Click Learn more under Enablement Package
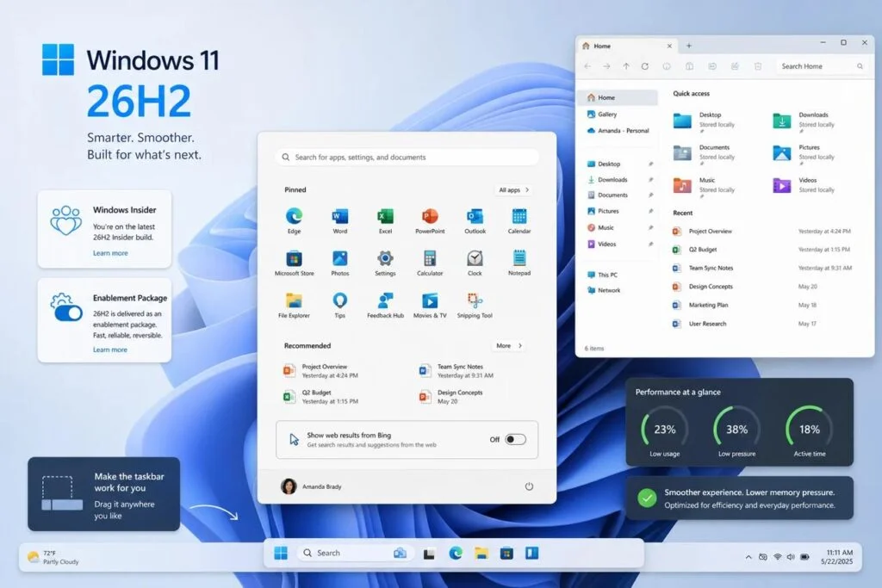882x588 pixels. tap(110, 350)
